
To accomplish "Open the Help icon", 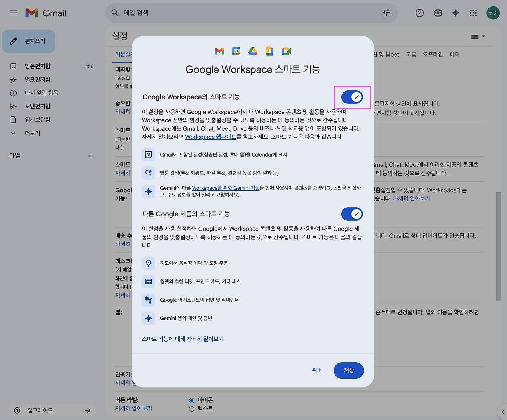I will [419, 13].
